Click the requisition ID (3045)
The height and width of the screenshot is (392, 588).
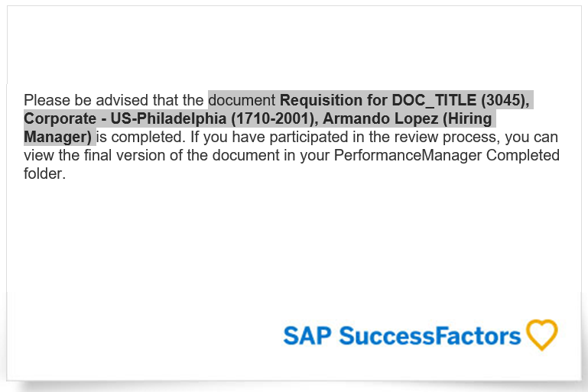[505, 100]
